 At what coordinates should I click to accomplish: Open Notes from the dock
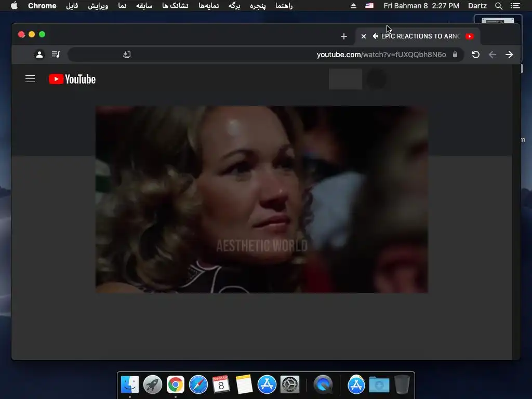(244, 384)
